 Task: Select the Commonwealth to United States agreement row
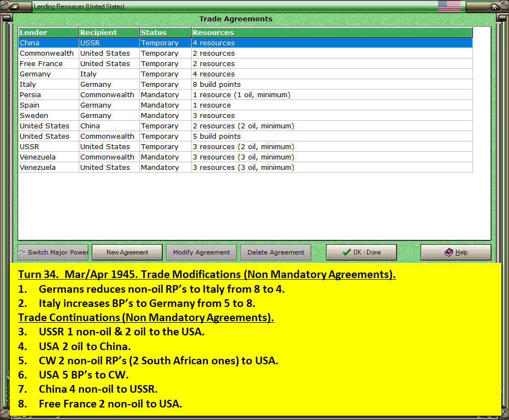click(x=245, y=53)
